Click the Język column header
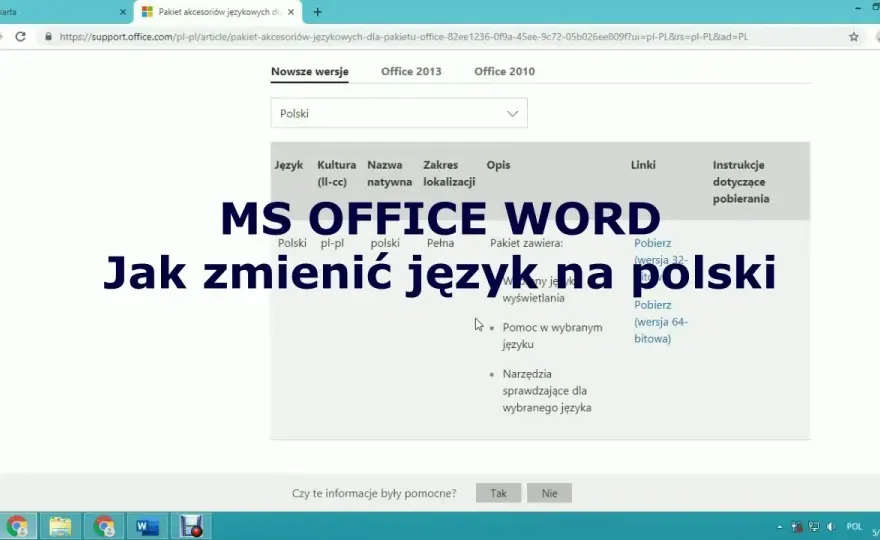880x540 pixels. pos(289,165)
